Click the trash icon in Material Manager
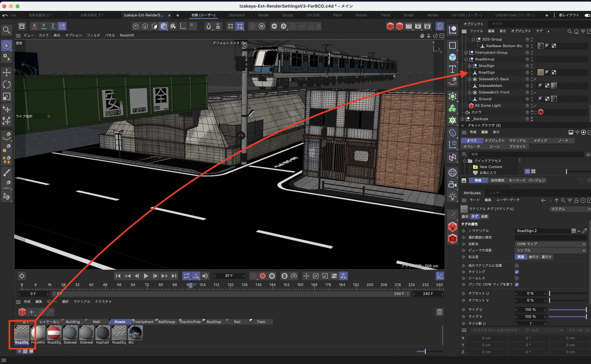 [x=439, y=312]
